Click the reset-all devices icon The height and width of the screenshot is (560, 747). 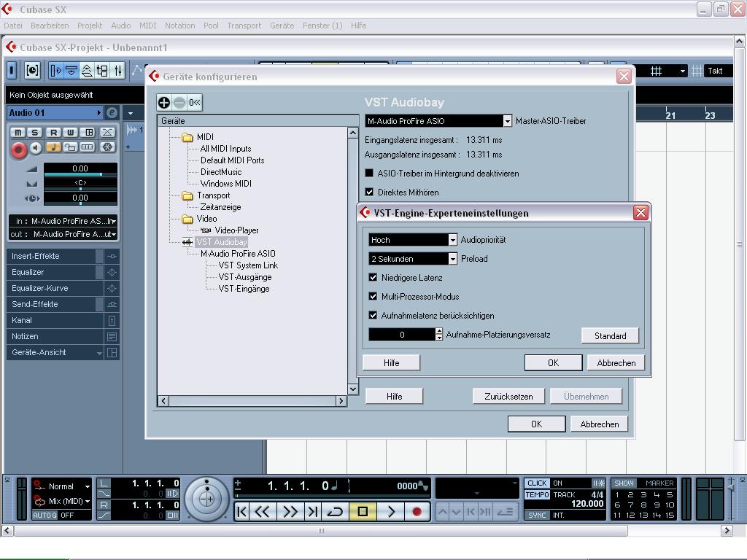(x=194, y=102)
